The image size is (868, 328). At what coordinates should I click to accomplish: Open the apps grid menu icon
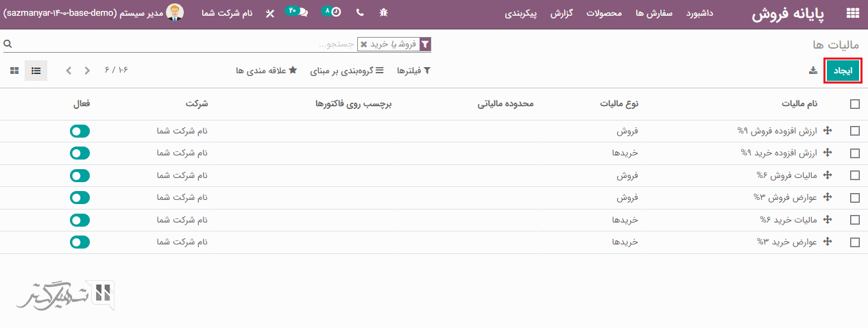point(852,13)
